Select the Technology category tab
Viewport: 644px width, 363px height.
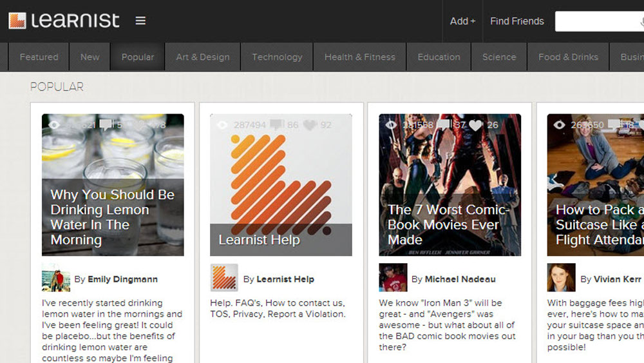tap(277, 57)
